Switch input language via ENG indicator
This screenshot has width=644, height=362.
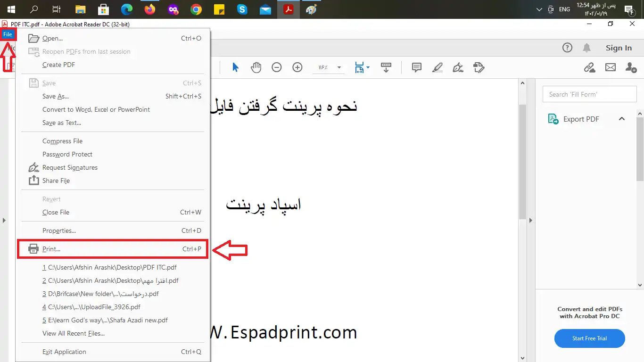564,9
